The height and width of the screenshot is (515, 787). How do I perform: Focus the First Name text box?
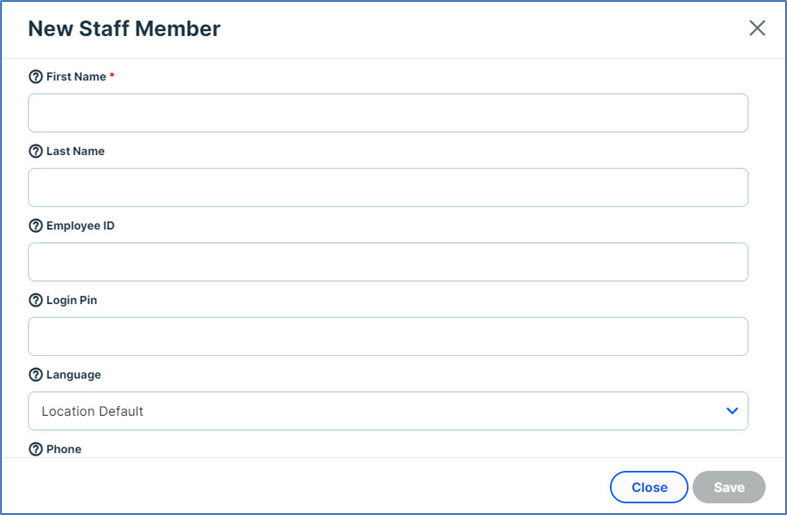click(388, 113)
